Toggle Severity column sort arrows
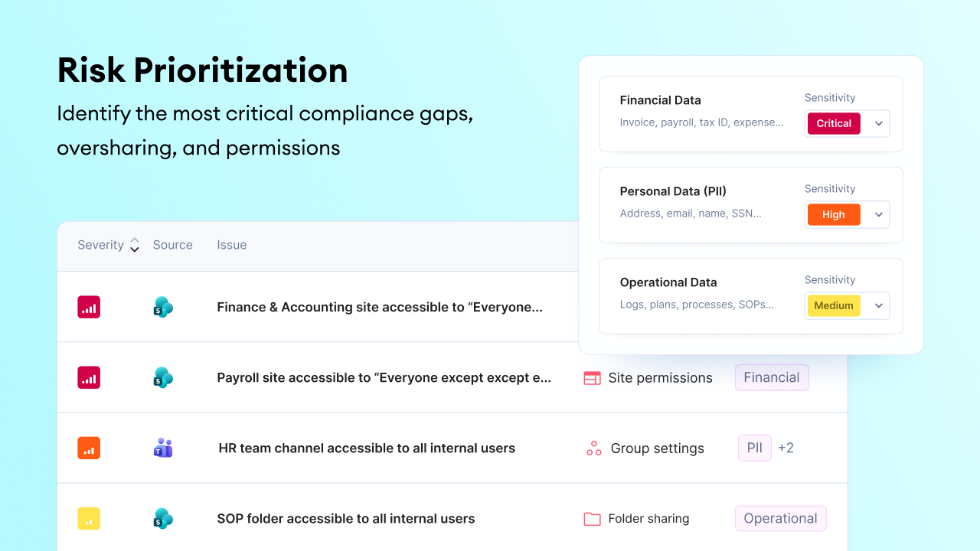The width and height of the screenshot is (980, 551). (x=135, y=245)
